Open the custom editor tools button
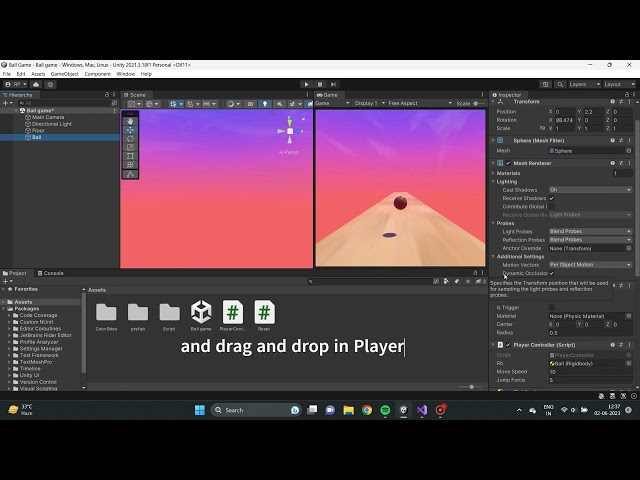 (130, 174)
